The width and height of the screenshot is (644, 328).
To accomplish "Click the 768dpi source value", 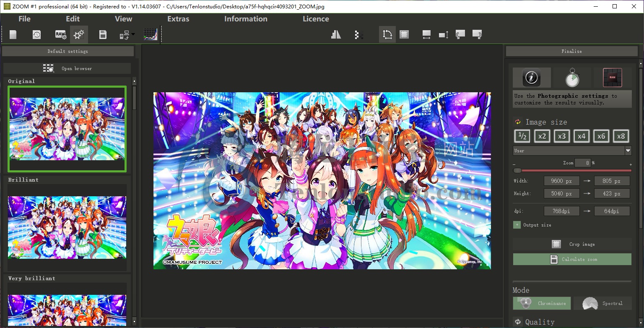I will coord(561,211).
